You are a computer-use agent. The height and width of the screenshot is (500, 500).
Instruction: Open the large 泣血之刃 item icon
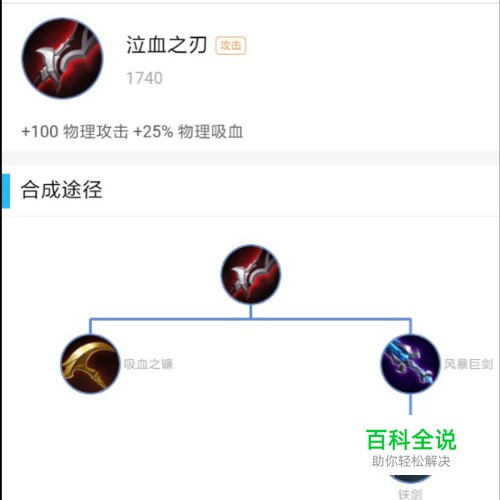click(62, 59)
